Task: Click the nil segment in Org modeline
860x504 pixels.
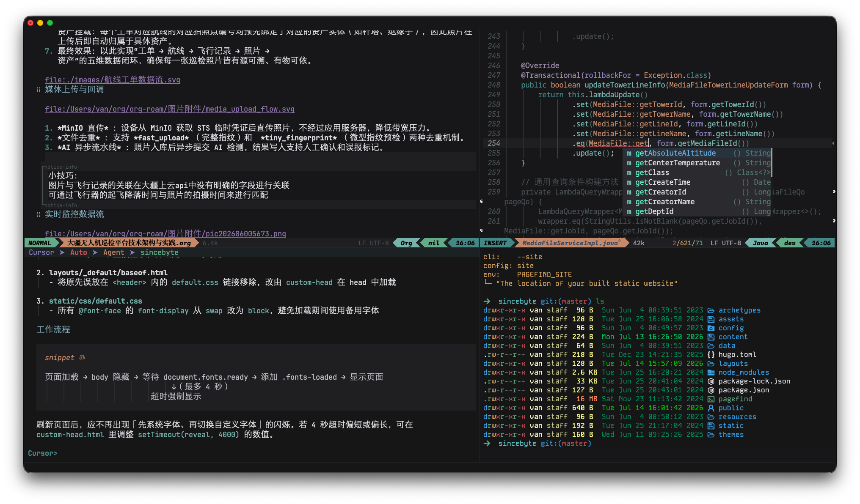Action: click(x=433, y=243)
